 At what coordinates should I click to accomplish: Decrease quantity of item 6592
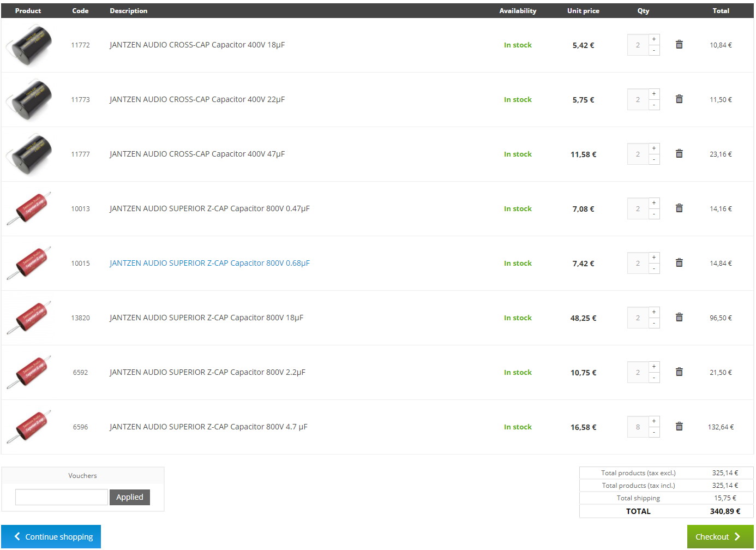pyautogui.click(x=654, y=378)
